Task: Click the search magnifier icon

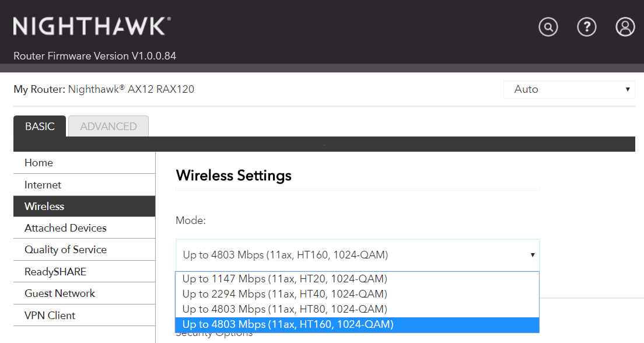Action: [548, 27]
